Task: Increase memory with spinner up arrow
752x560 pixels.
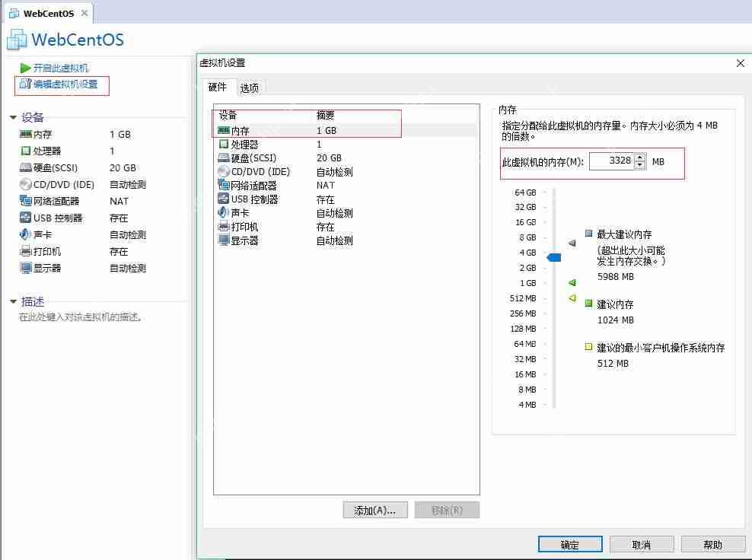Action: [x=640, y=157]
